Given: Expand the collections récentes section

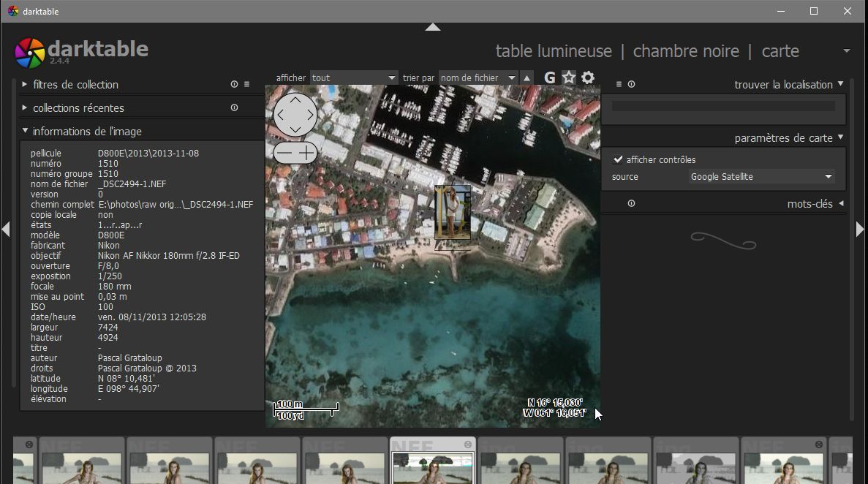Looking at the screenshot, I should coord(24,107).
